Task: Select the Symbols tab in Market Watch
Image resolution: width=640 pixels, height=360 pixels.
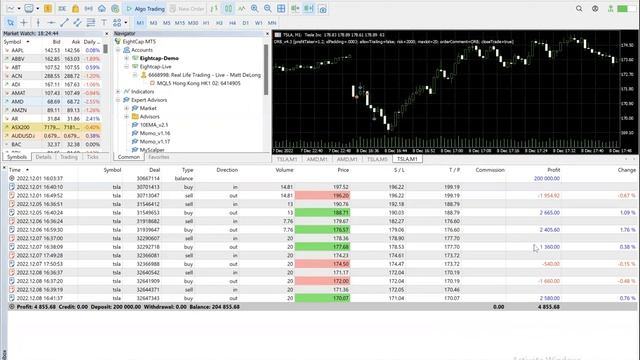Action: (17, 157)
